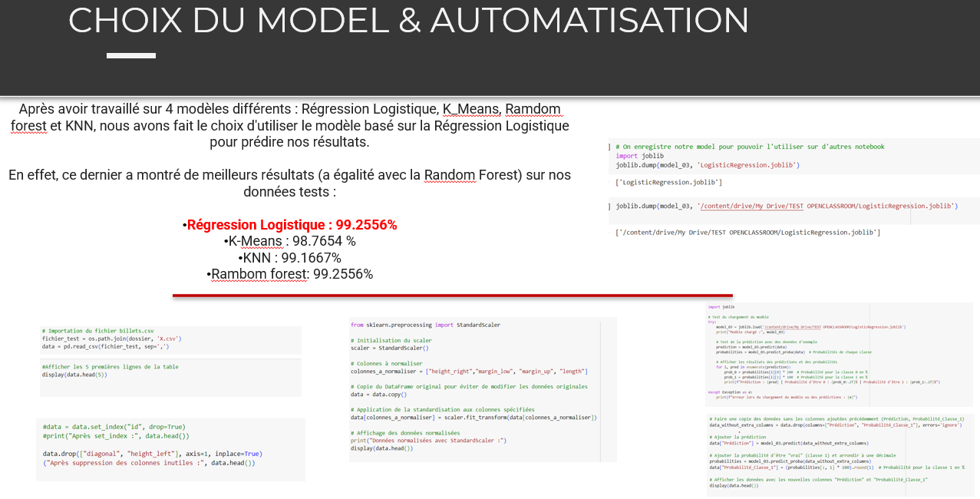Click the line 'data["Prédiction"] = model_03.predict(data_without_extra_columns)'
980x499 pixels.
point(789,443)
